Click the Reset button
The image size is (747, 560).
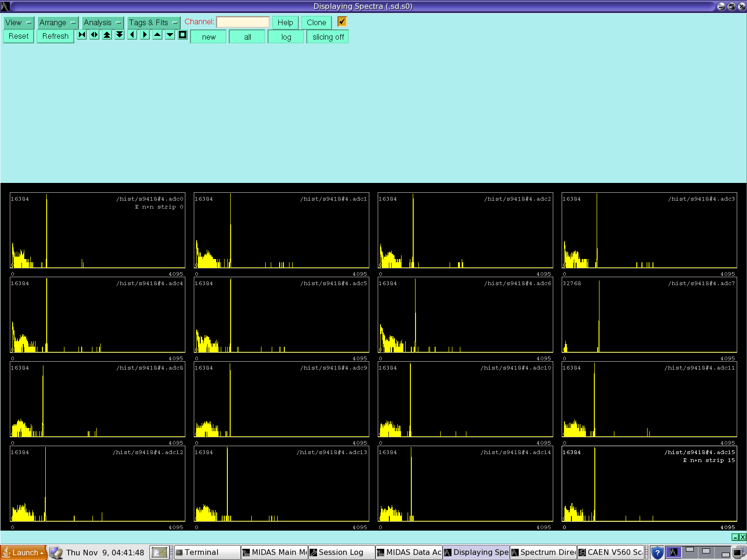click(x=19, y=36)
